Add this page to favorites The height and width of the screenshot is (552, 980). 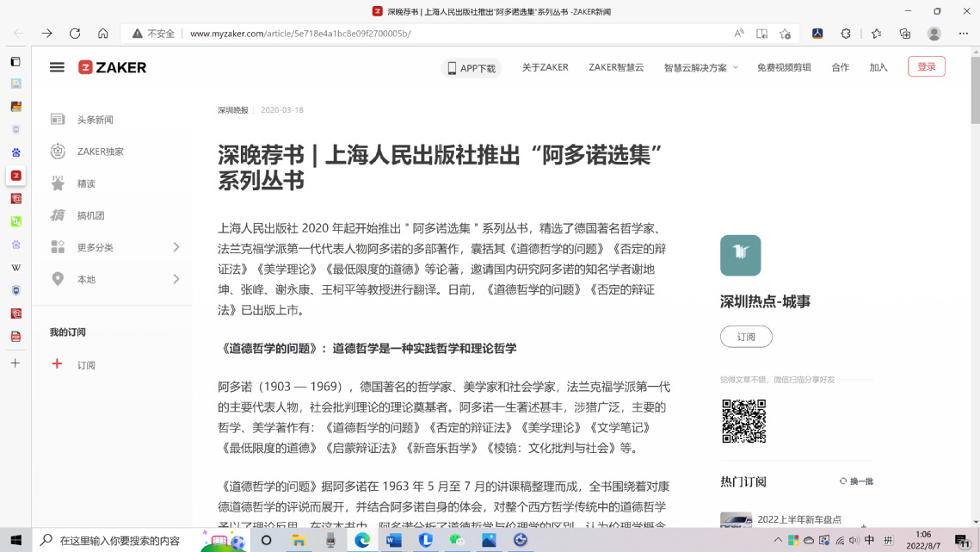pos(785,34)
